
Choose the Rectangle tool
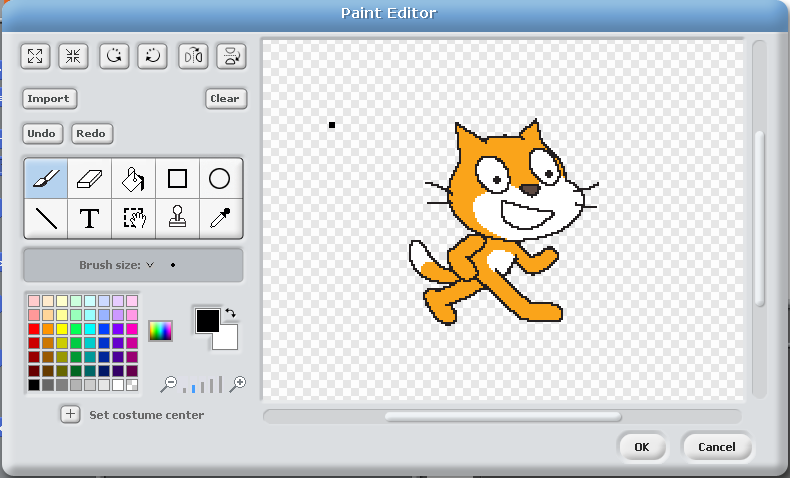click(177, 178)
